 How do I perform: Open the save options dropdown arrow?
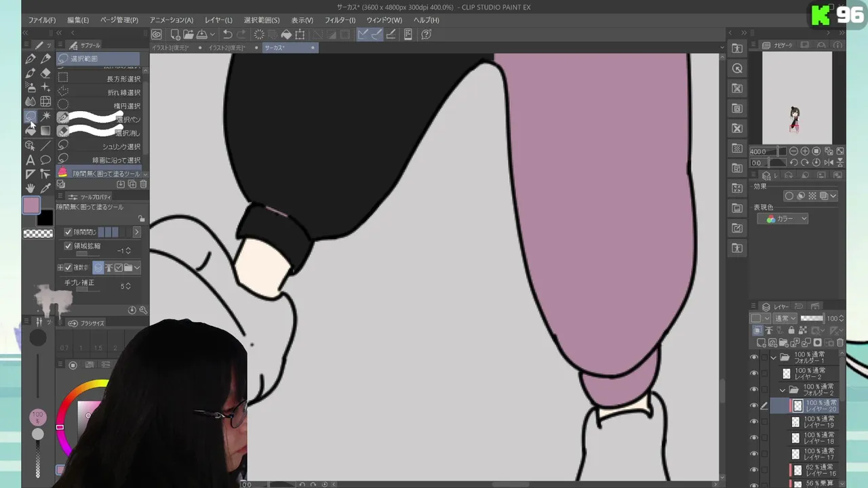212,35
